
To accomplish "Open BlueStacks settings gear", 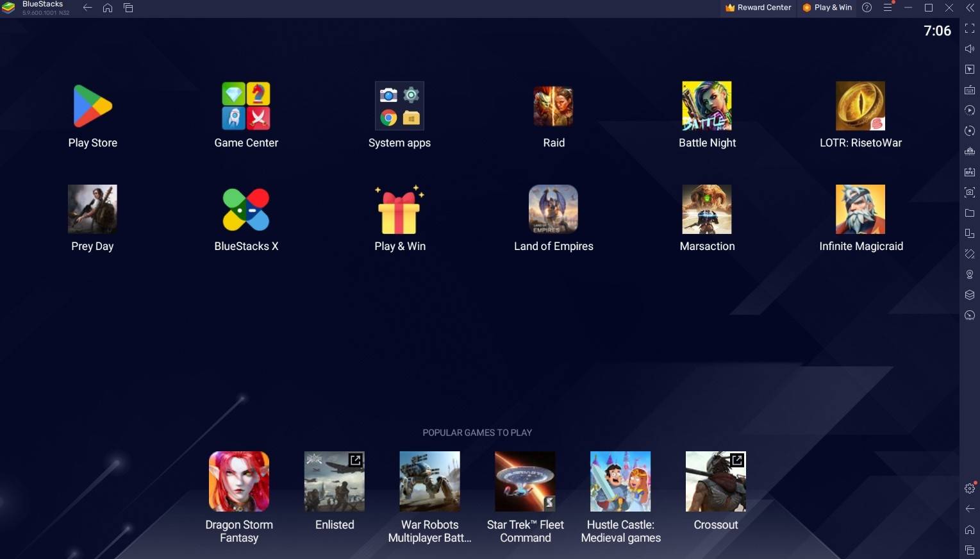I will pos(970,488).
